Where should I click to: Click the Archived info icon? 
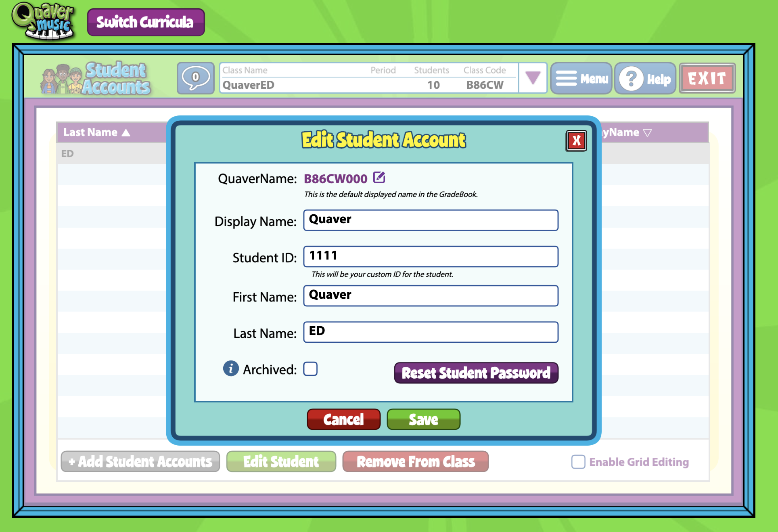tap(231, 369)
